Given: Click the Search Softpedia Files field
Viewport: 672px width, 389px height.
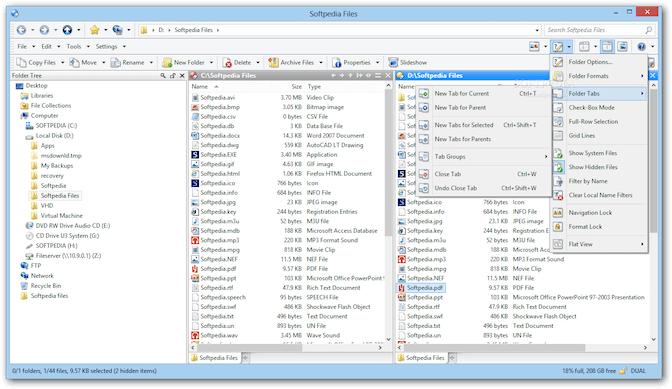Looking at the screenshot, I should pos(595,30).
